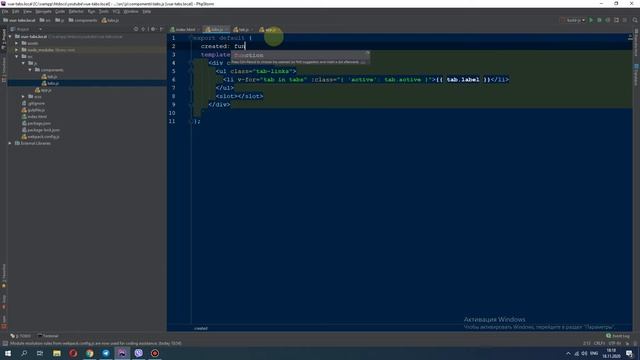Expand the scss folder
Image resolution: width=640 pixels, height=360 pixels.
[23, 97]
